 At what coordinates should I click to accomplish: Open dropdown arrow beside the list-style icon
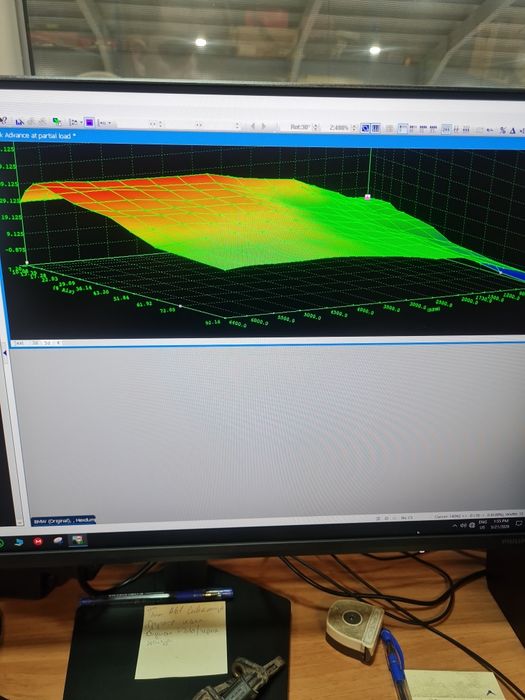[x=81, y=122]
